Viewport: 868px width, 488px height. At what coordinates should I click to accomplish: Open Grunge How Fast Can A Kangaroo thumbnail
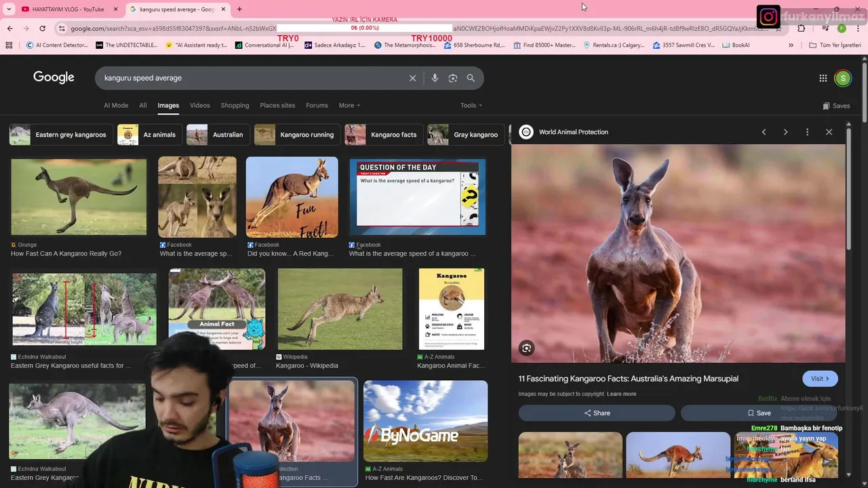point(79,197)
